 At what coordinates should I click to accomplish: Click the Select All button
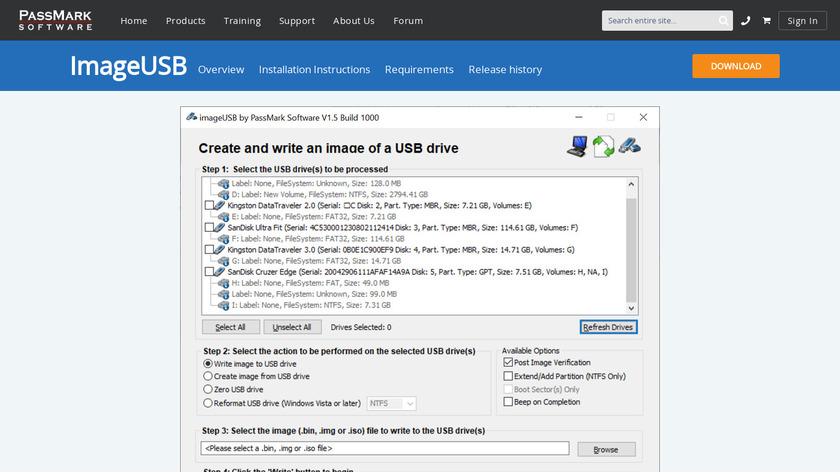[x=230, y=327]
